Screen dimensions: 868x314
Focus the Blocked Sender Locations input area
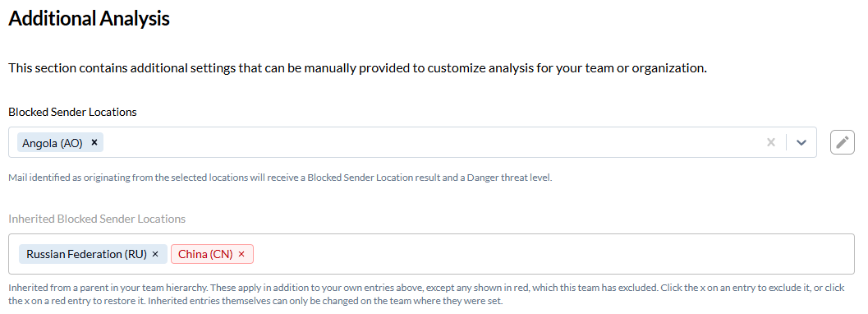coord(412,142)
